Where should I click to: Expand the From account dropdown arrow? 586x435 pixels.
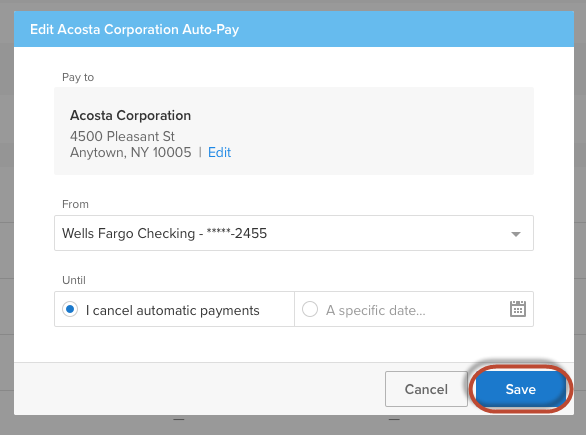[516, 234]
